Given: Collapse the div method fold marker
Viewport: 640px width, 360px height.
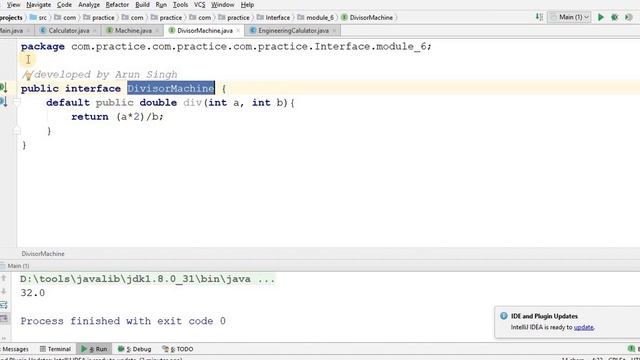Looking at the screenshot, I should point(17,102).
